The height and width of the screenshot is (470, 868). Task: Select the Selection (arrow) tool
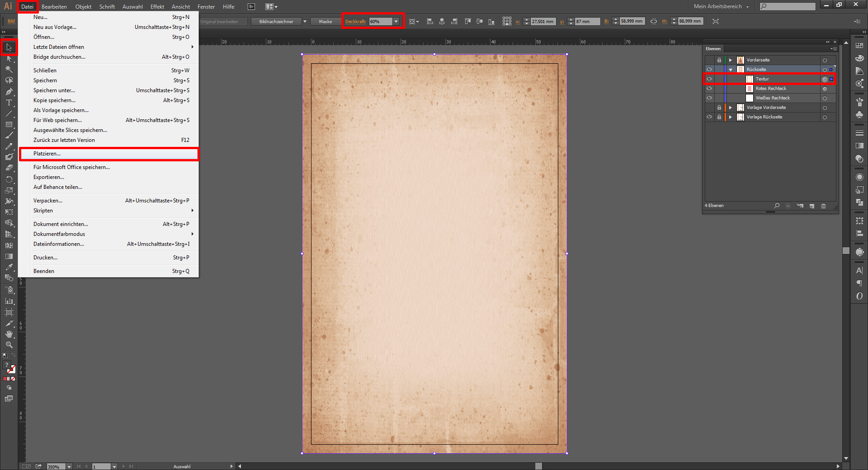[9, 47]
